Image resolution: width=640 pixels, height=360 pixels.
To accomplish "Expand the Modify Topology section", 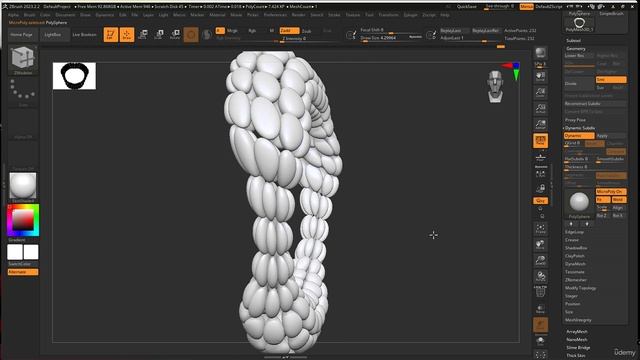I will [580, 288].
